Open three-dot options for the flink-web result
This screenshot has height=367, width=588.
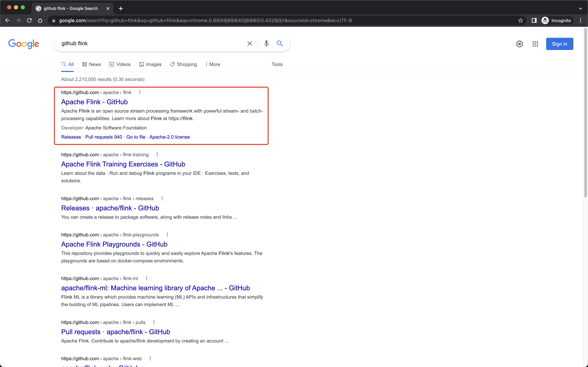[150, 358]
